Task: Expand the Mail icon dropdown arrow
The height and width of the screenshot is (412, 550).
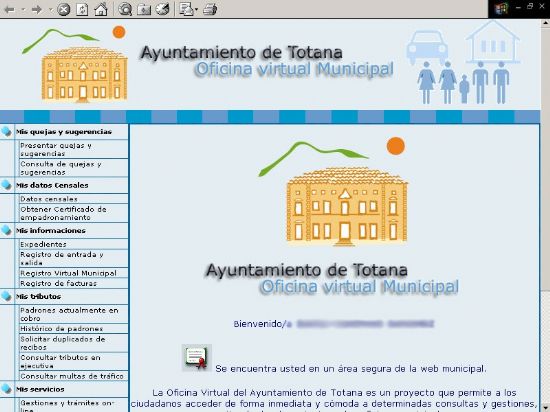Action: 196,9
